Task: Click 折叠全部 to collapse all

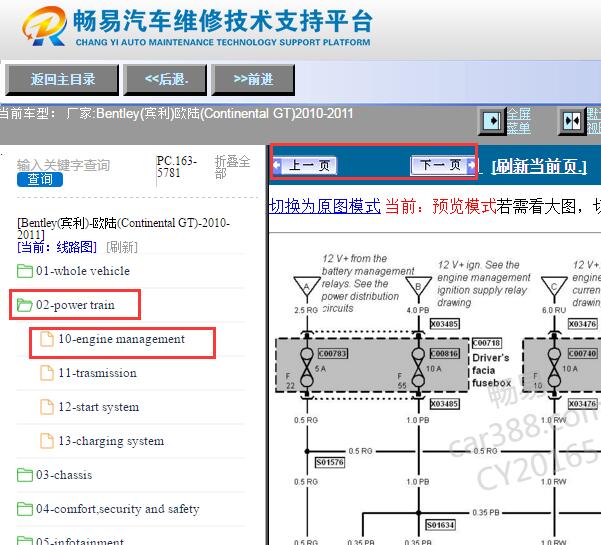Action: click(x=232, y=167)
